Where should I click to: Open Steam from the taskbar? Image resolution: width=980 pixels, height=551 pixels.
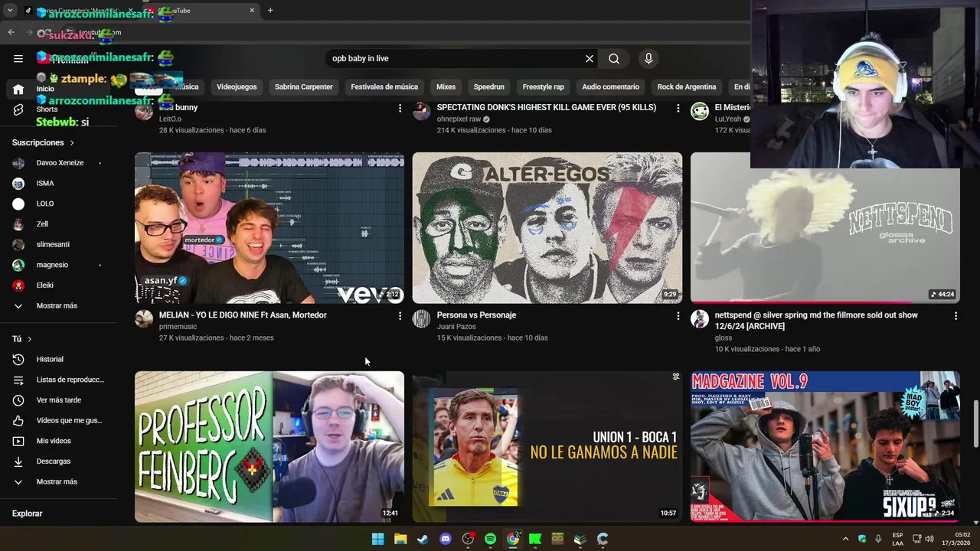click(x=423, y=539)
